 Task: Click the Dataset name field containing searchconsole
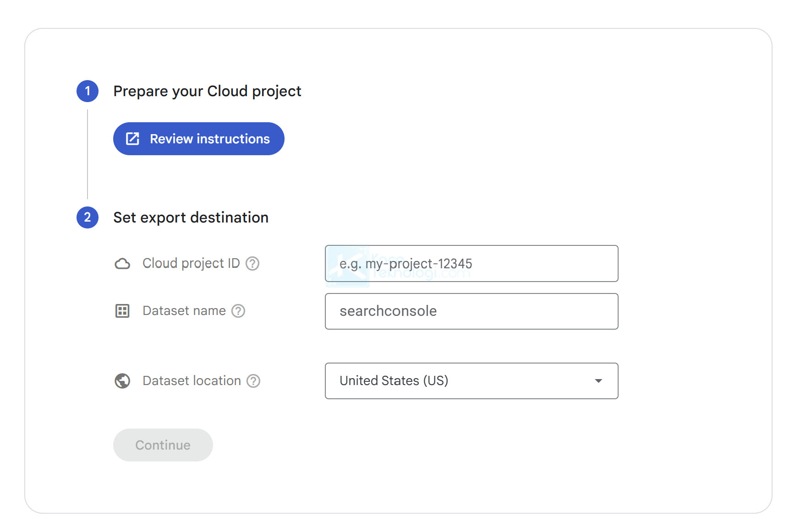click(x=471, y=311)
